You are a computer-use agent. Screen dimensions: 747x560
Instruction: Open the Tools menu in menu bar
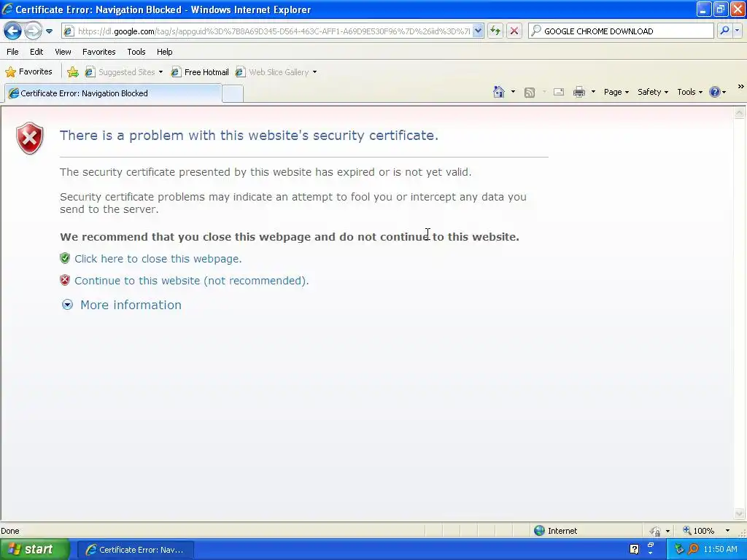coord(136,52)
